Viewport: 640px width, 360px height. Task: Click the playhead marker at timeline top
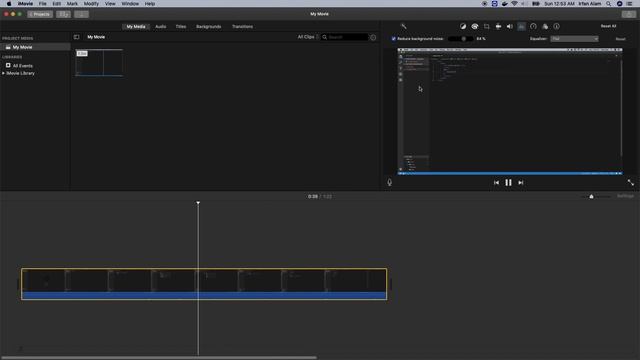click(198, 202)
